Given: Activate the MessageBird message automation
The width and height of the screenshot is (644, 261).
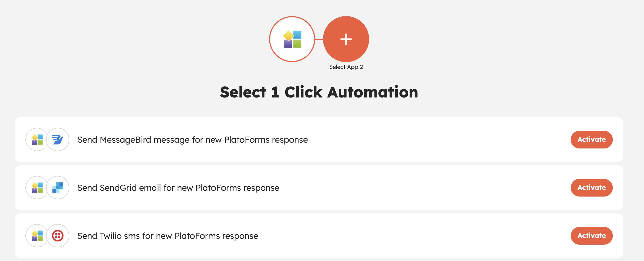Looking at the screenshot, I should [x=591, y=139].
